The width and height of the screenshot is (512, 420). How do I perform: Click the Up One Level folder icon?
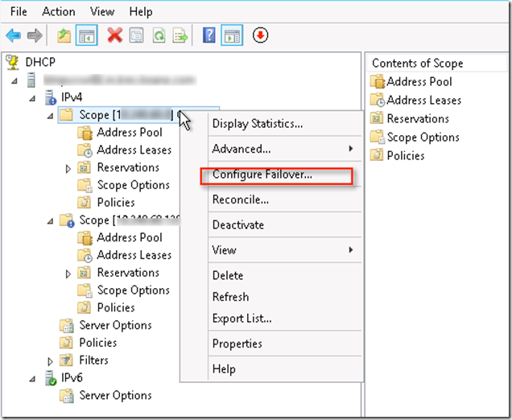[64, 35]
